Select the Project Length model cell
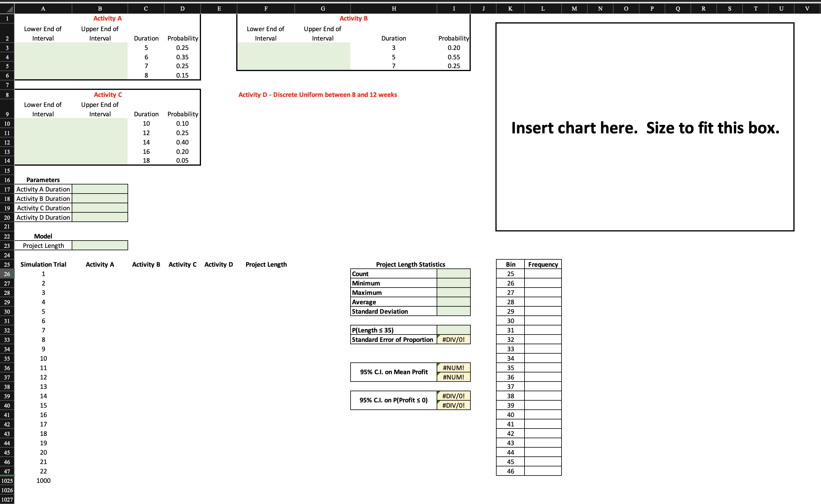Screen dimensions: 821x504 coord(100,246)
